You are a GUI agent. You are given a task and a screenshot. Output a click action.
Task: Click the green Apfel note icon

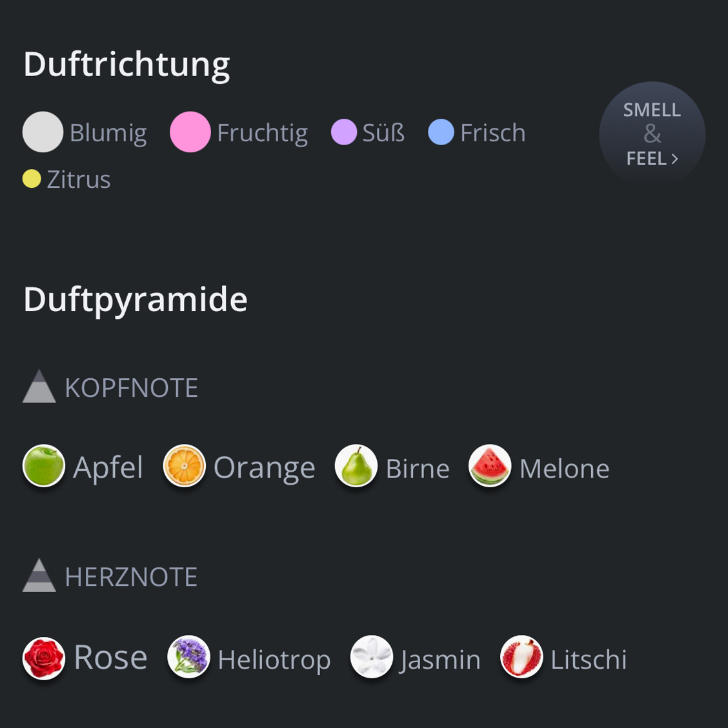click(x=44, y=466)
